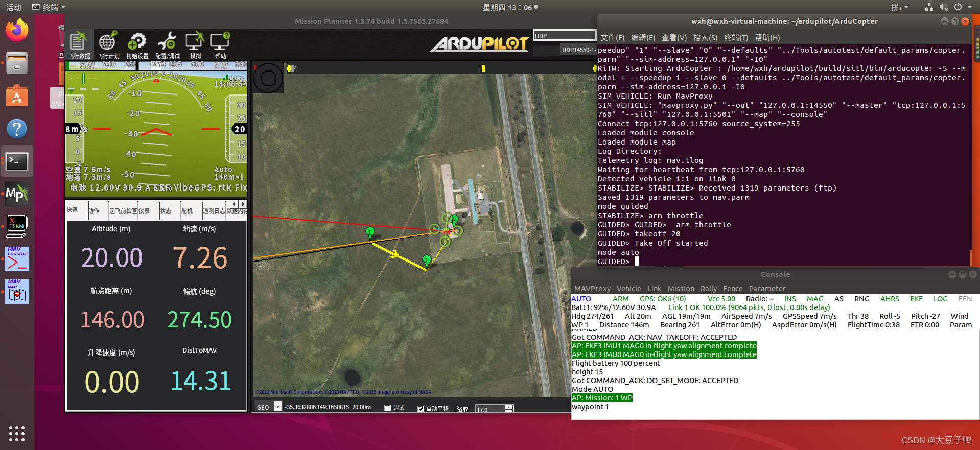This screenshot has width=980, height=450.
Task: Open the 帮助 help screen
Action: tap(220, 44)
